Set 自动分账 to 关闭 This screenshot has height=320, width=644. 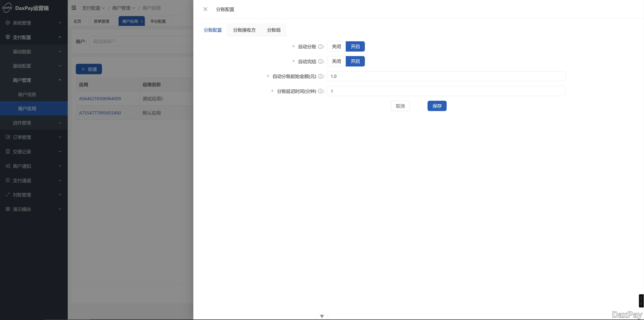coord(336,47)
